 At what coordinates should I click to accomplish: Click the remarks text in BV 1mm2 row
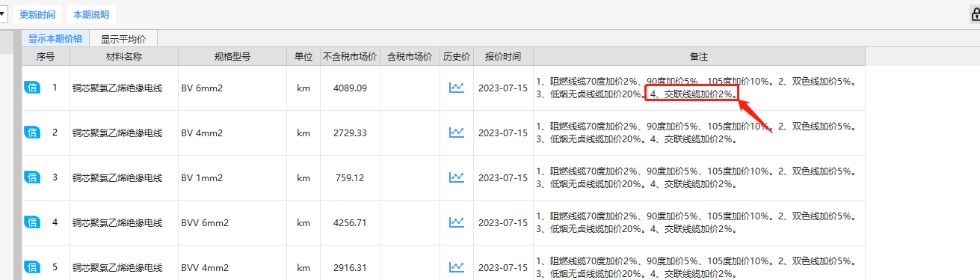click(x=697, y=177)
